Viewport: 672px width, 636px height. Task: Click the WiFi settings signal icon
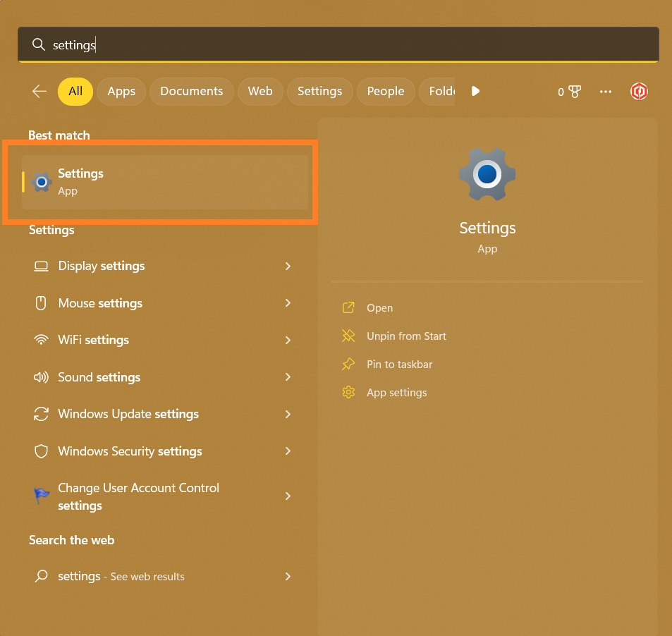[x=41, y=340]
